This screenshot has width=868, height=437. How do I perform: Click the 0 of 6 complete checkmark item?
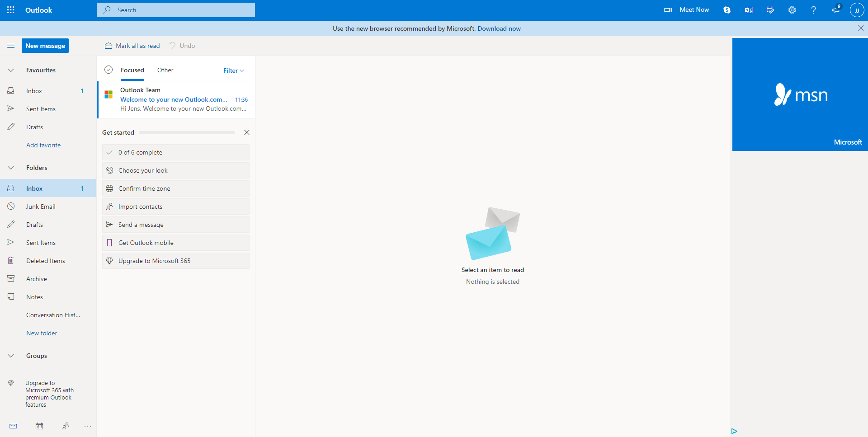pos(175,152)
